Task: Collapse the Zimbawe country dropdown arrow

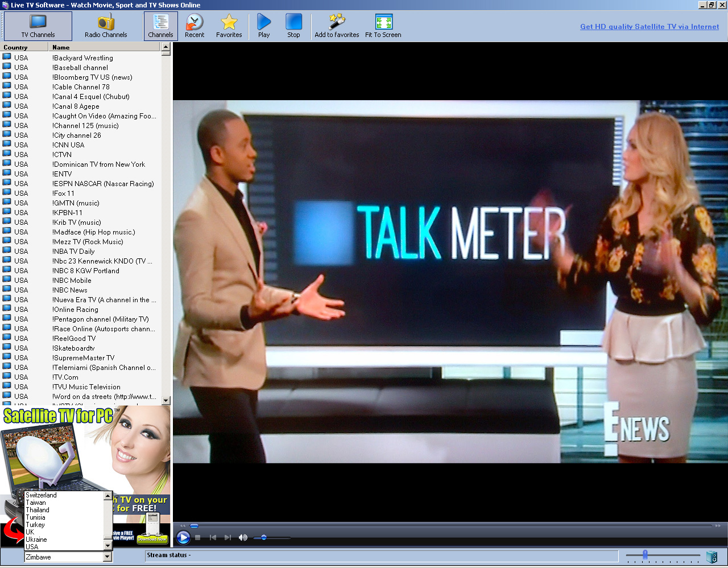Action: point(107,557)
